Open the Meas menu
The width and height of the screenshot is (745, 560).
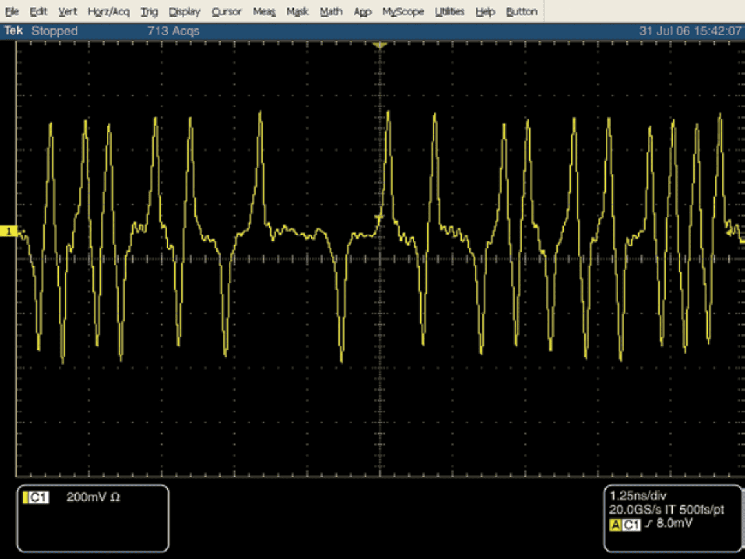point(264,12)
